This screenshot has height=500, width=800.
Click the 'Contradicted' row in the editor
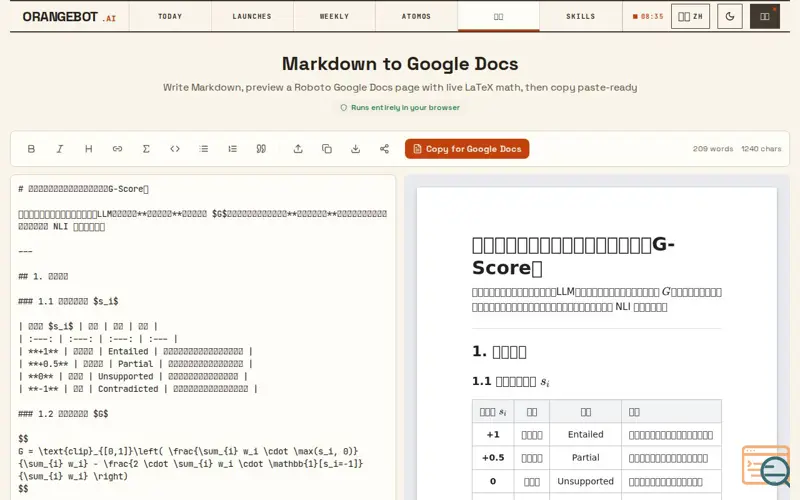coord(138,389)
